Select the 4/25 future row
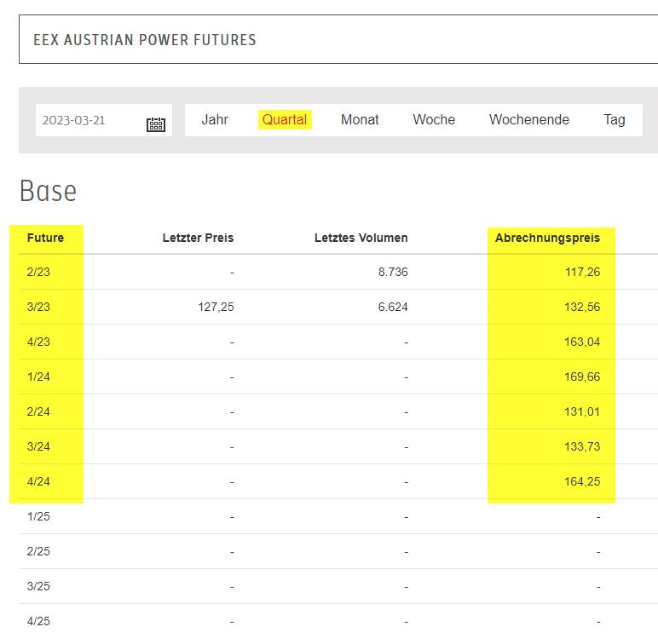 (338, 621)
